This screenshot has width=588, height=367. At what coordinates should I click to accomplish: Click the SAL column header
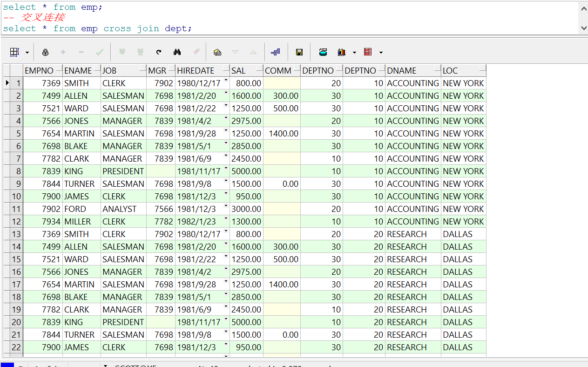[x=246, y=71]
